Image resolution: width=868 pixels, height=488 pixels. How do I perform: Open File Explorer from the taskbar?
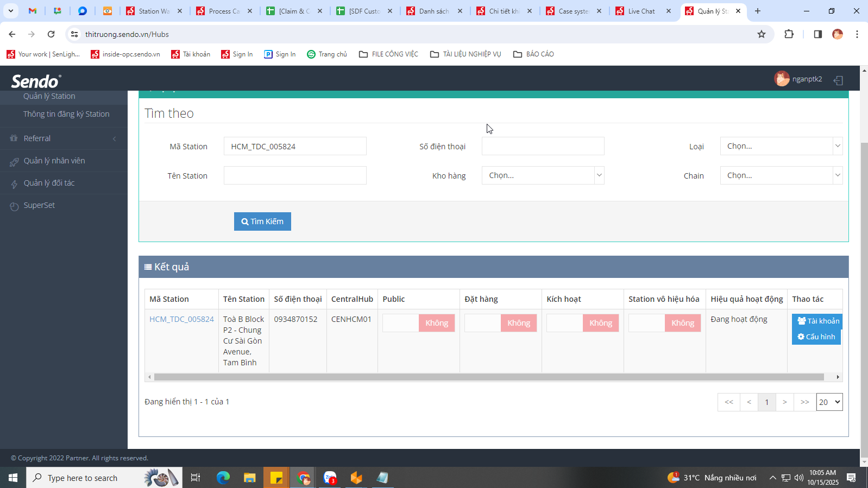click(249, 478)
